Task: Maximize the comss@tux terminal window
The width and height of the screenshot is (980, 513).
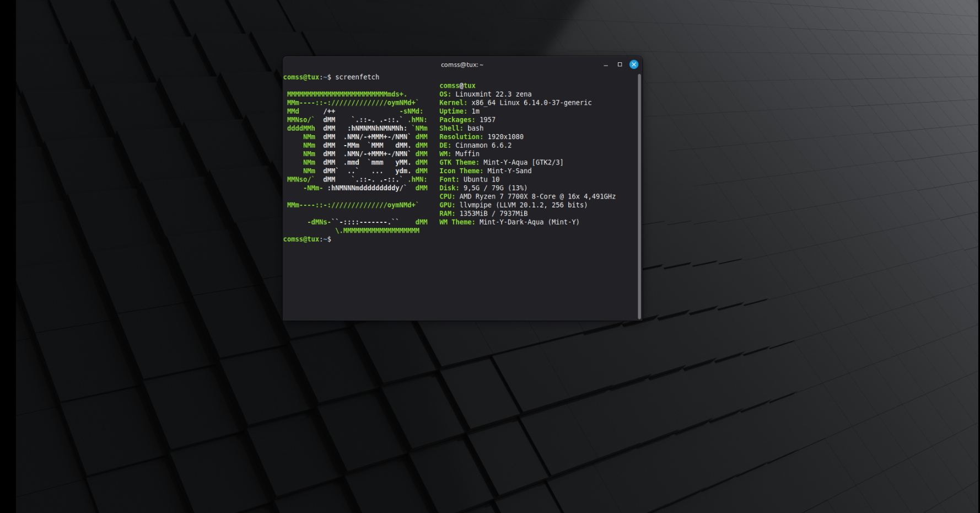Action: point(620,65)
